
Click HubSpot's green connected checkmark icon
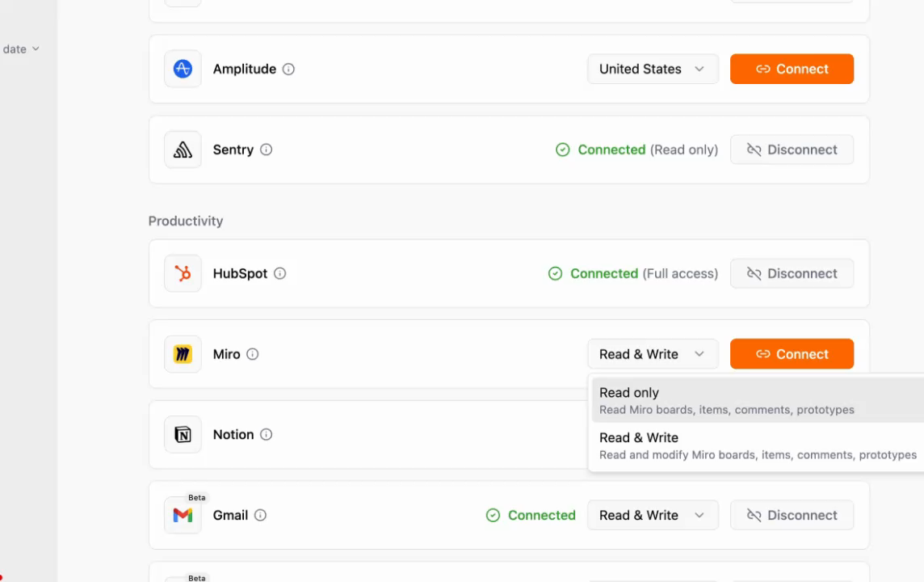click(x=555, y=273)
